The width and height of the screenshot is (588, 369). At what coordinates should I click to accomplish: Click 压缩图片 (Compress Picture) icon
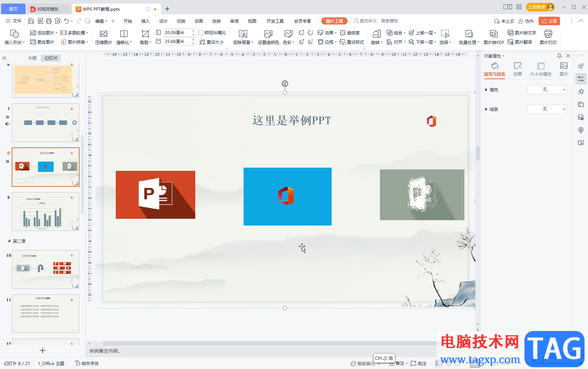104,37
